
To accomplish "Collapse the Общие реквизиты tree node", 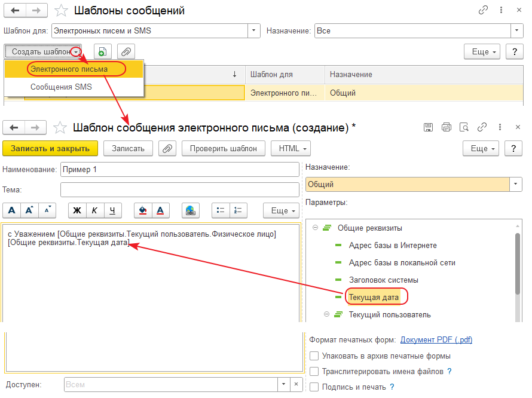I will point(315,228).
